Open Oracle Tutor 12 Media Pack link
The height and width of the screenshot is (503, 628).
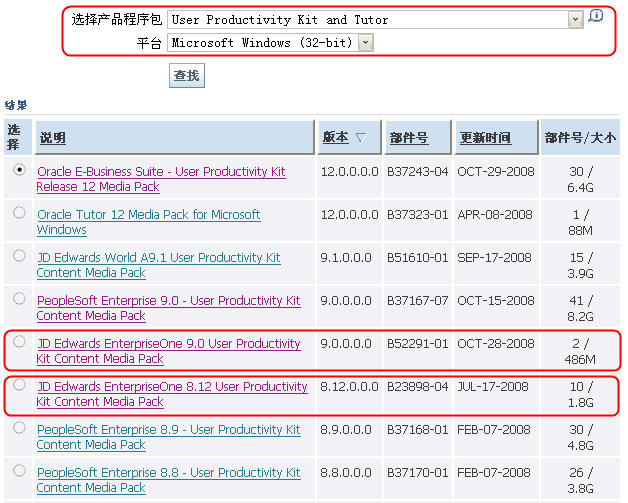coord(149,222)
